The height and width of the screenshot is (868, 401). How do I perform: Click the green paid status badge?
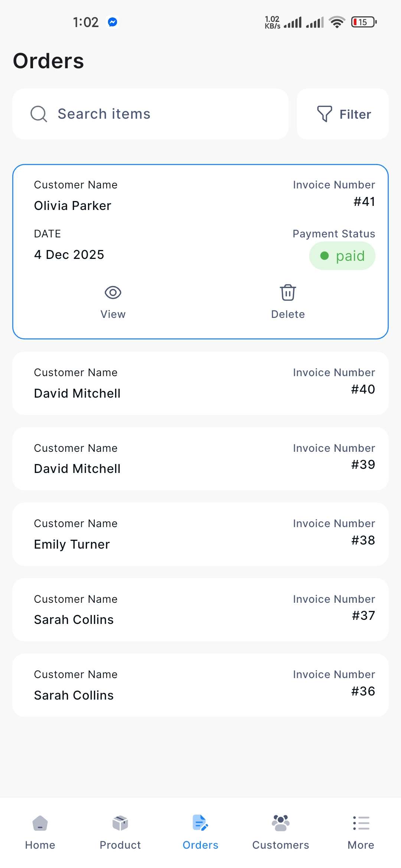[x=342, y=256]
